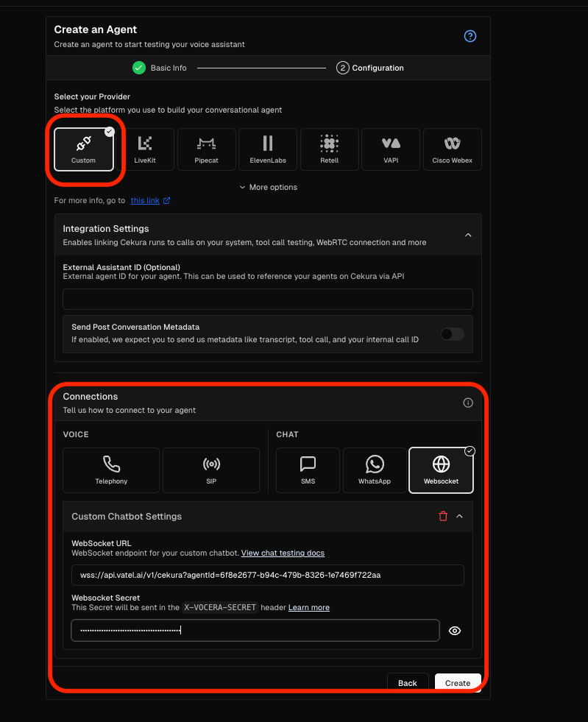Collapse the Integration Settings section
This screenshot has width=588, height=722.
[x=468, y=235]
